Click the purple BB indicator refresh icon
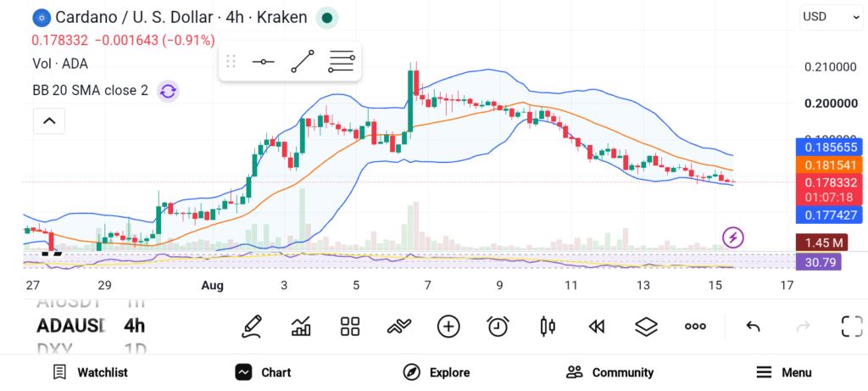The width and height of the screenshot is (868, 391). (x=168, y=91)
